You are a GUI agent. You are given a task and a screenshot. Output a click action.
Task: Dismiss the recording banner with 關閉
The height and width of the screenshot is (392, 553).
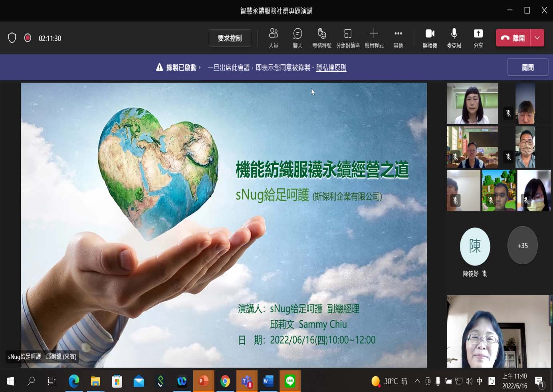pyautogui.click(x=527, y=67)
